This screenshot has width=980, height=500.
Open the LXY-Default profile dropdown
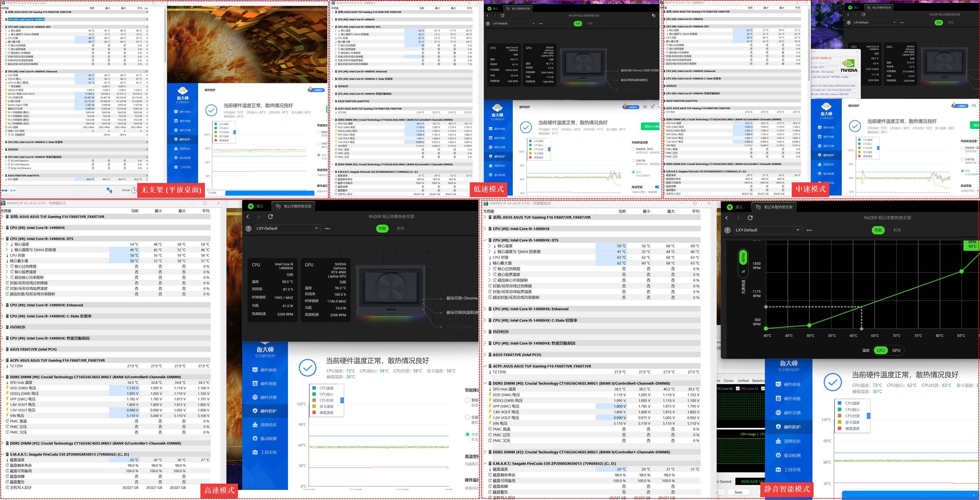coord(316,229)
